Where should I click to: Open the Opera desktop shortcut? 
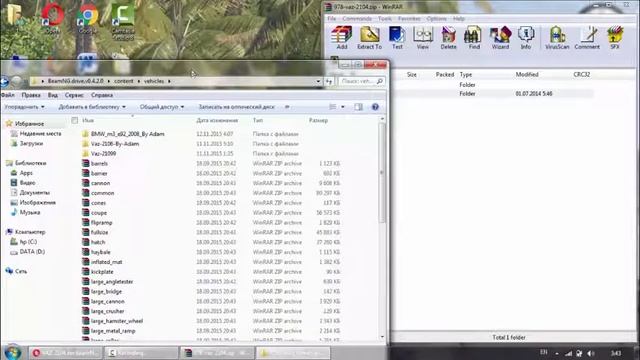[53, 18]
